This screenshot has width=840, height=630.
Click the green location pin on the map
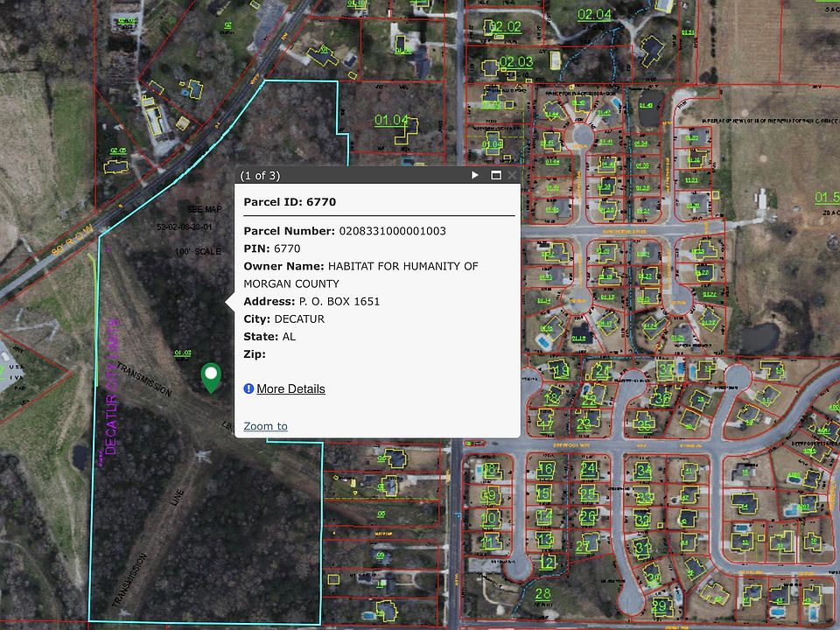click(212, 377)
